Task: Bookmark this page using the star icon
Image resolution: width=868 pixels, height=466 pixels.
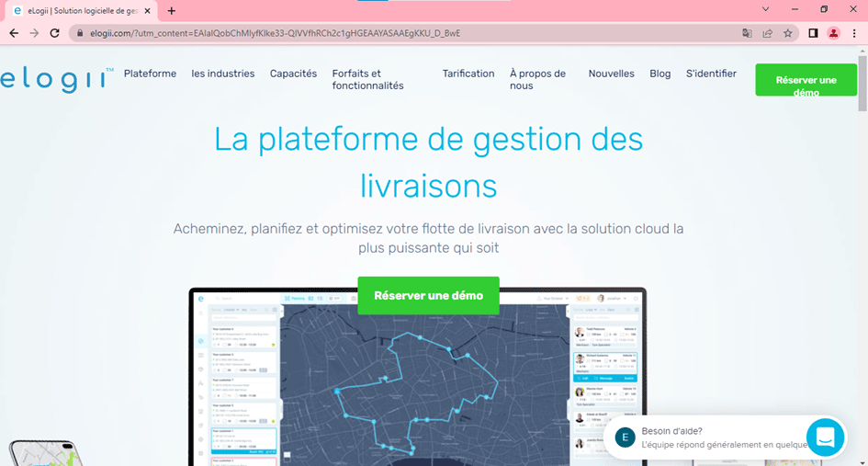Action: tap(787, 33)
